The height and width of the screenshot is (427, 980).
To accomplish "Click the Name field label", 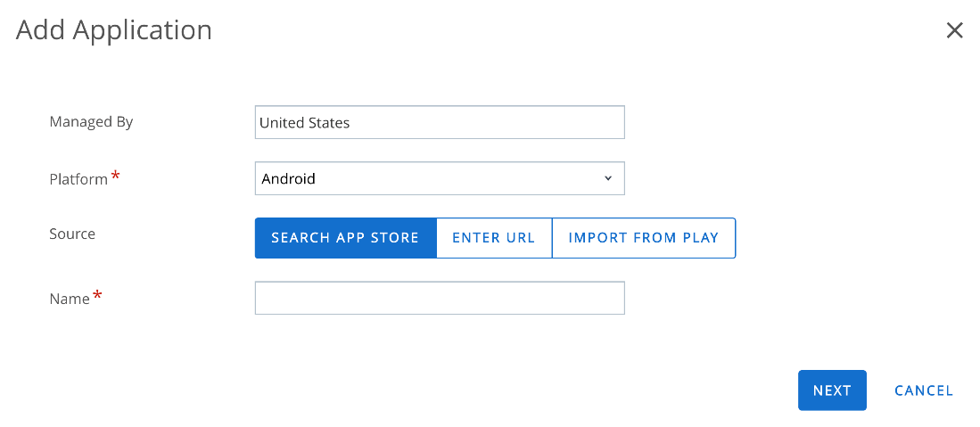I will (x=70, y=299).
